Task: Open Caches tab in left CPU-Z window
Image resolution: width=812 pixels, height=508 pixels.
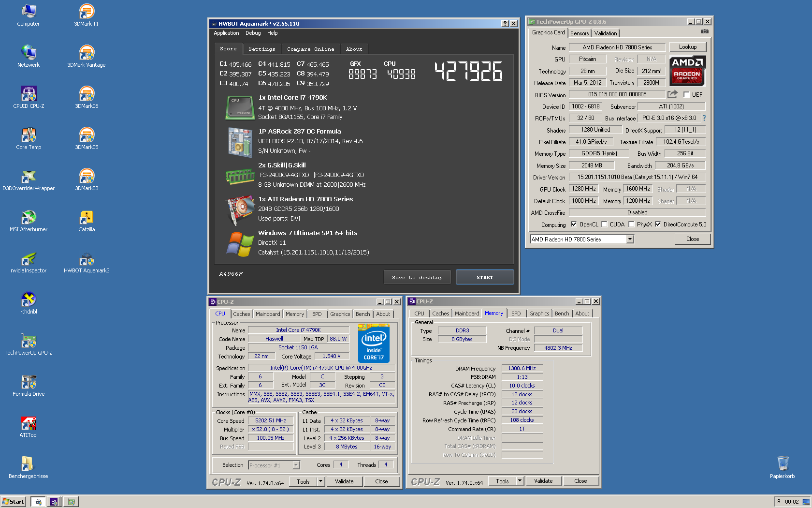Action: point(242,314)
